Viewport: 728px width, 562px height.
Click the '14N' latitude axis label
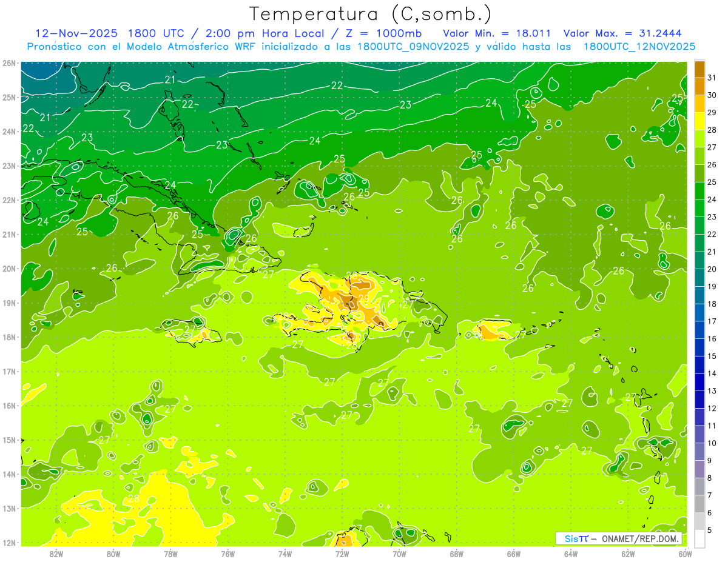click(x=8, y=474)
